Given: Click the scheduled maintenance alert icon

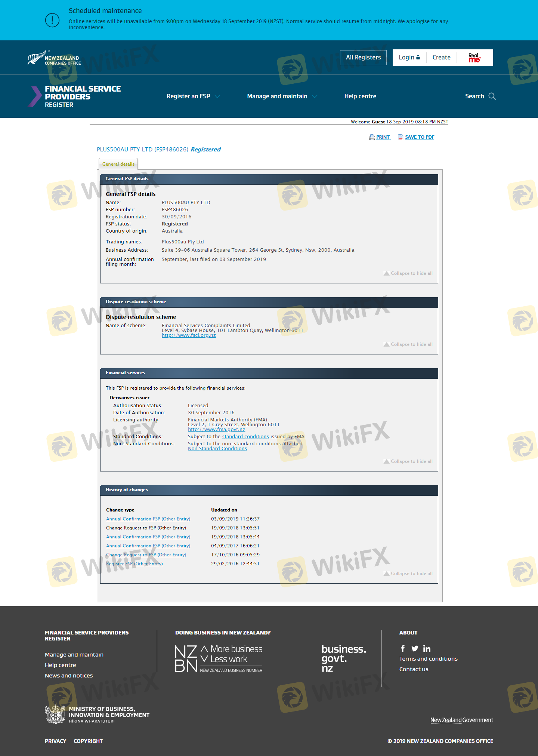Looking at the screenshot, I should 52,20.
